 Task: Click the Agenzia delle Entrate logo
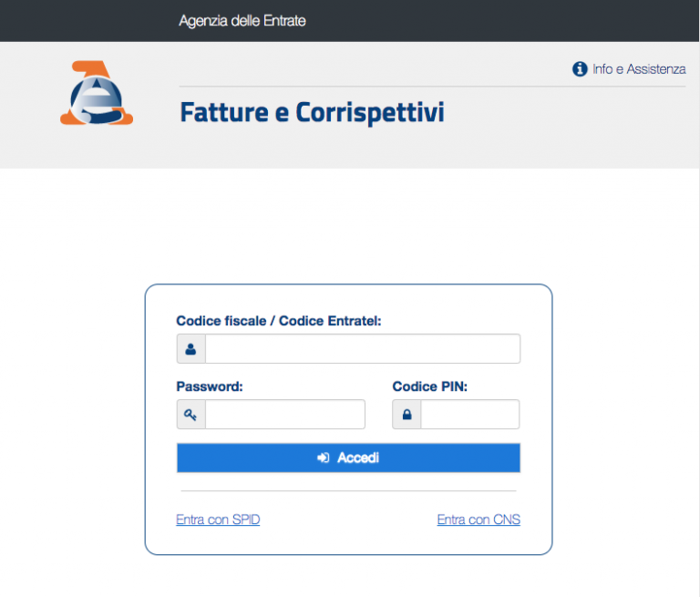point(97,92)
